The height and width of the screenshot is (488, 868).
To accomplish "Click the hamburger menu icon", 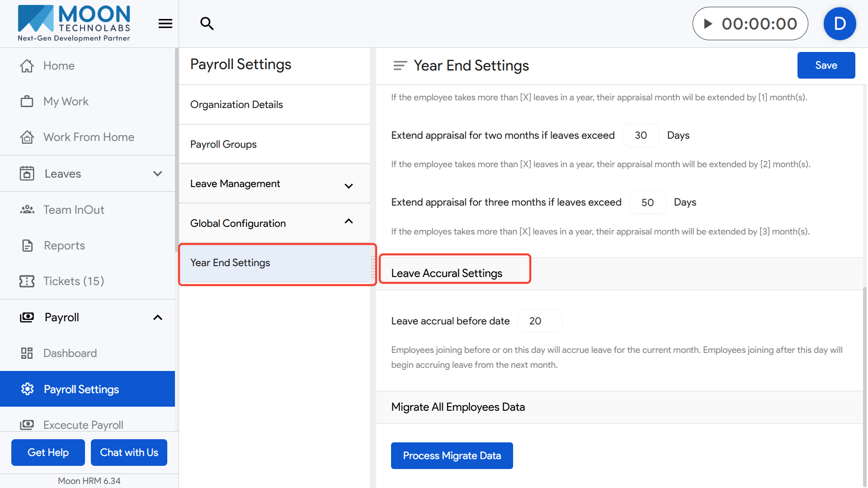I will click(165, 23).
